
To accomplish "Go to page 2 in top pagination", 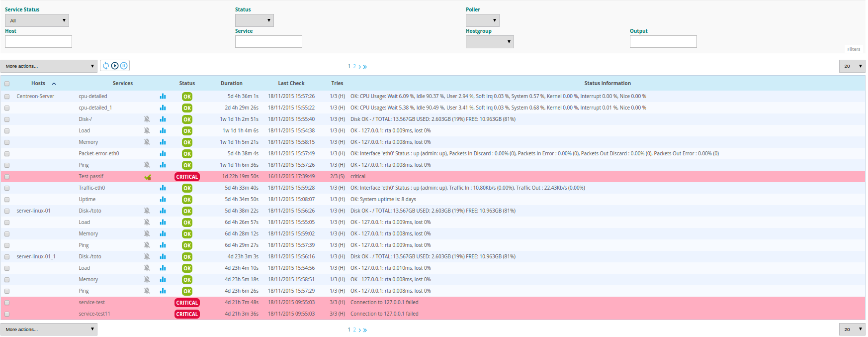I will tap(354, 66).
